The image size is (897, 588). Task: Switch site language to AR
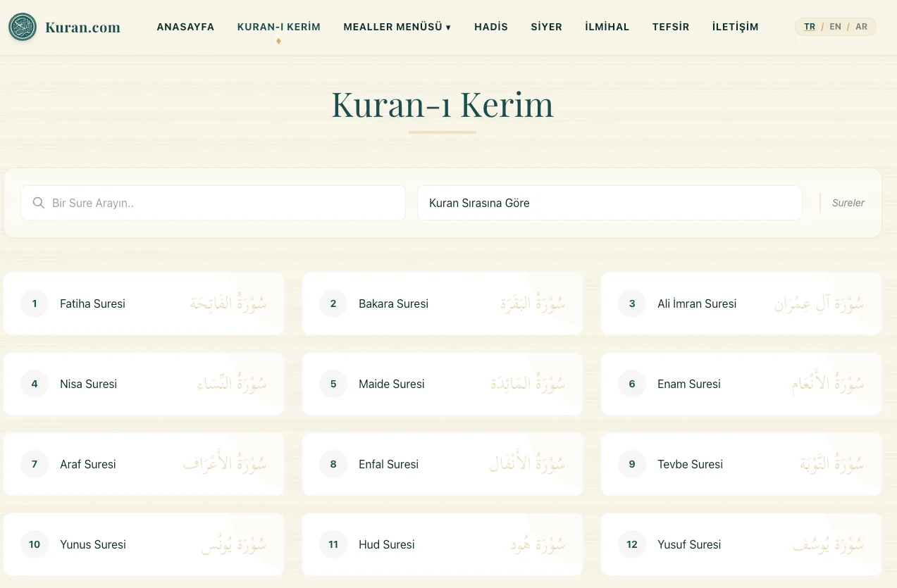pyautogui.click(x=861, y=27)
